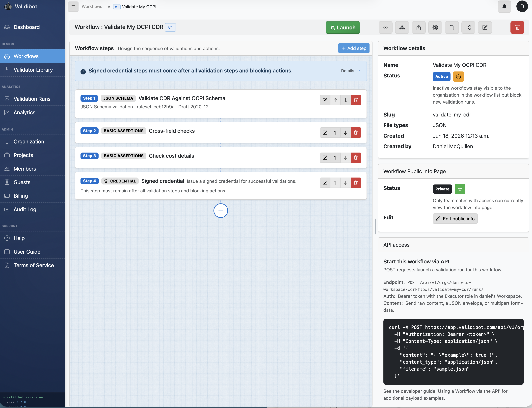Image resolution: width=532 pixels, height=408 pixels.
Task: Edit Step 3 Check cost details
Action: point(325,158)
